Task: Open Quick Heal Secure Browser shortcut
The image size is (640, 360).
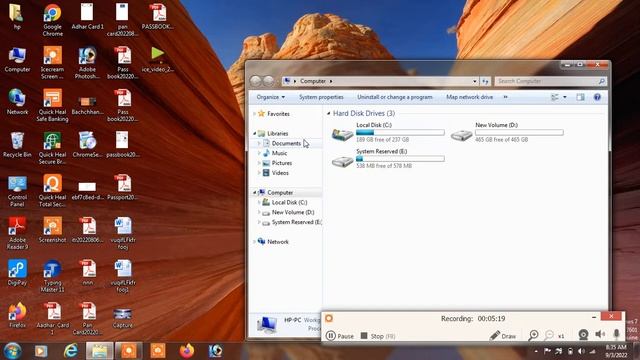Action: (52, 148)
